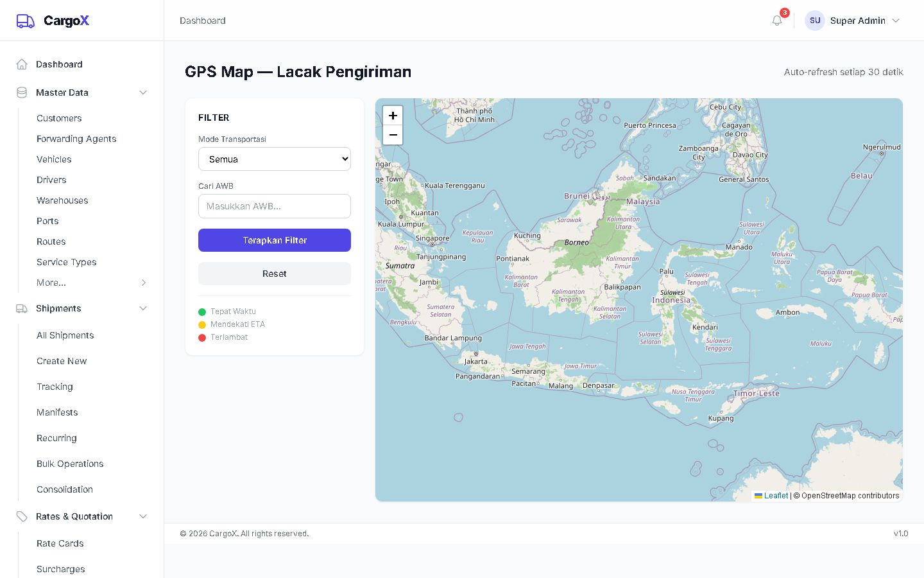Click the CargoX brand name
Screen dimensions: 924x578
pos(66,21)
